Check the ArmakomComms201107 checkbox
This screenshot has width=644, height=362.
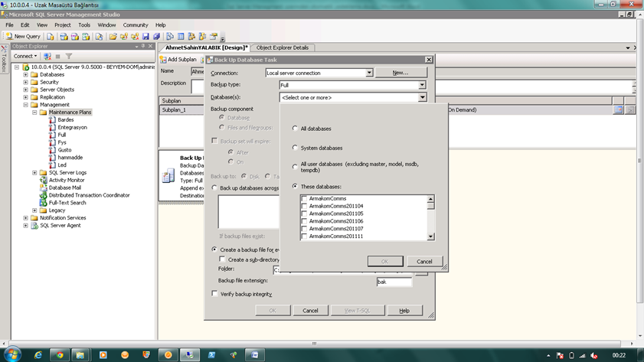304,229
